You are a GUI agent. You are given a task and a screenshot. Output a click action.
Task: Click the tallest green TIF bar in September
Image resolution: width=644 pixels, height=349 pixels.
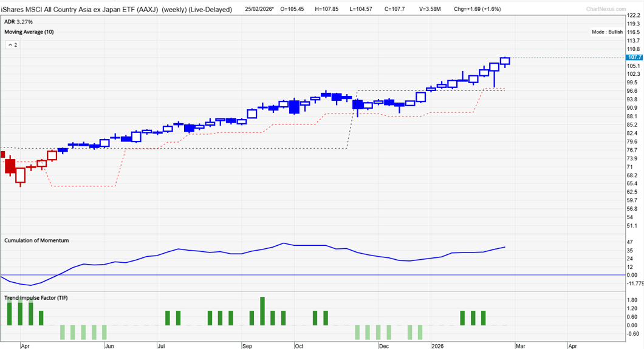(262, 311)
